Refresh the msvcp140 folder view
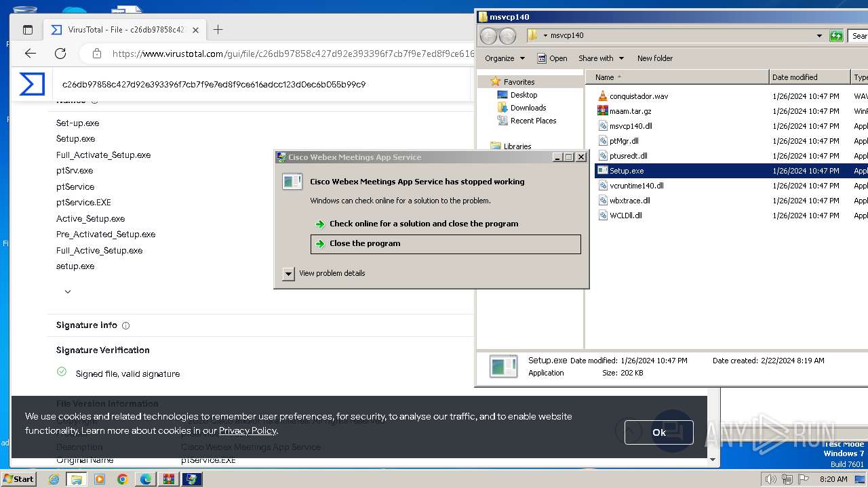868x488 pixels. coord(836,35)
